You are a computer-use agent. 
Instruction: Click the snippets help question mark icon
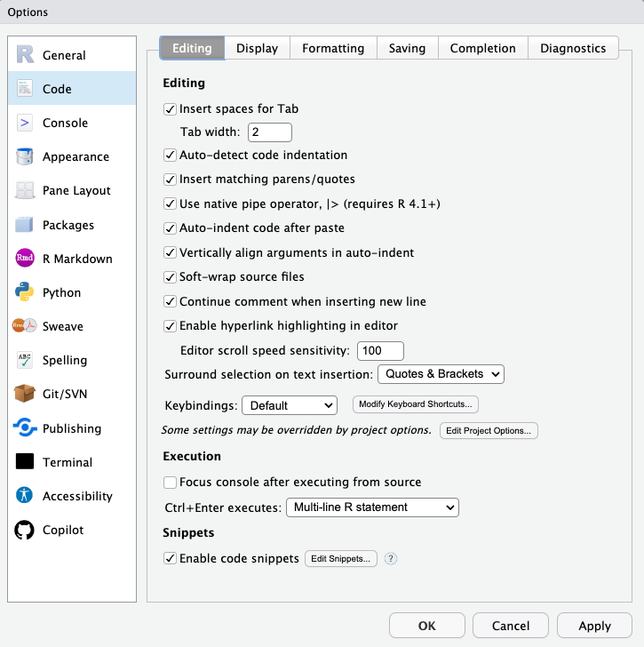[390, 559]
